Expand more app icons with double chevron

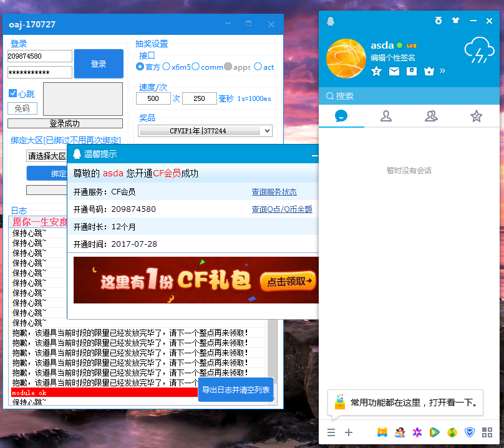click(x=443, y=70)
